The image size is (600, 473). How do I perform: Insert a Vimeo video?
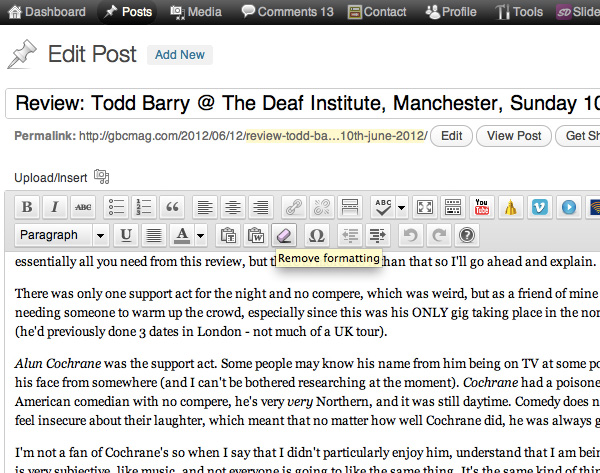tap(540, 207)
